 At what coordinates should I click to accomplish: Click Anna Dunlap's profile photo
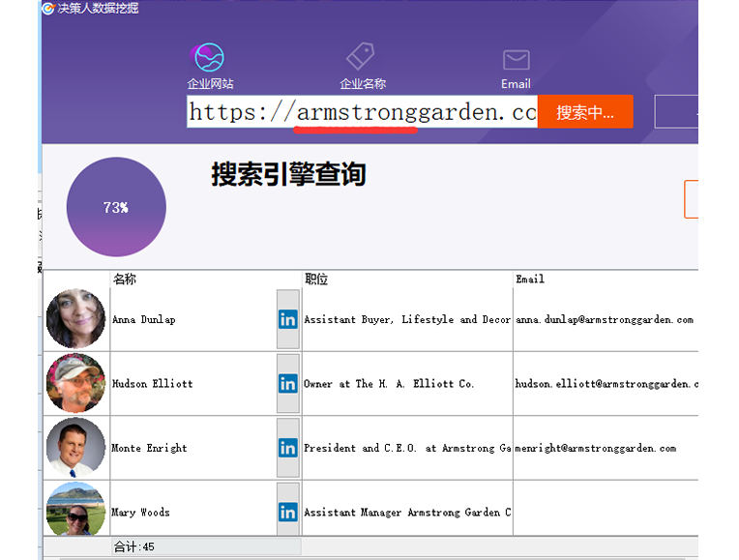tap(75, 318)
